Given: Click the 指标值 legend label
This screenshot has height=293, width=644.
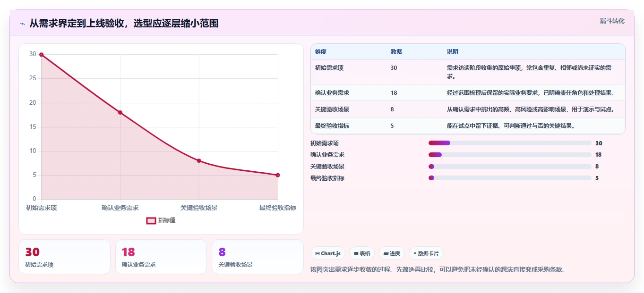Looking at the screenshot, I should 167,220.
